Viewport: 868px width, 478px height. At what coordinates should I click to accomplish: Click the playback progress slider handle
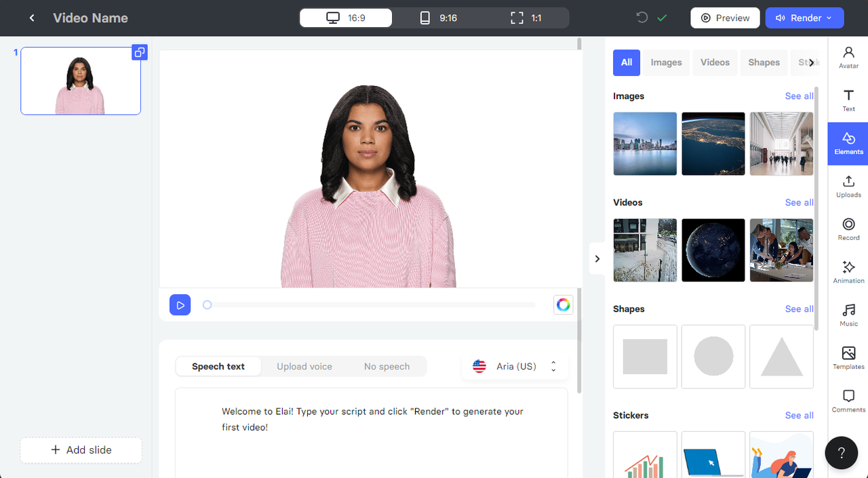(208, 305)
